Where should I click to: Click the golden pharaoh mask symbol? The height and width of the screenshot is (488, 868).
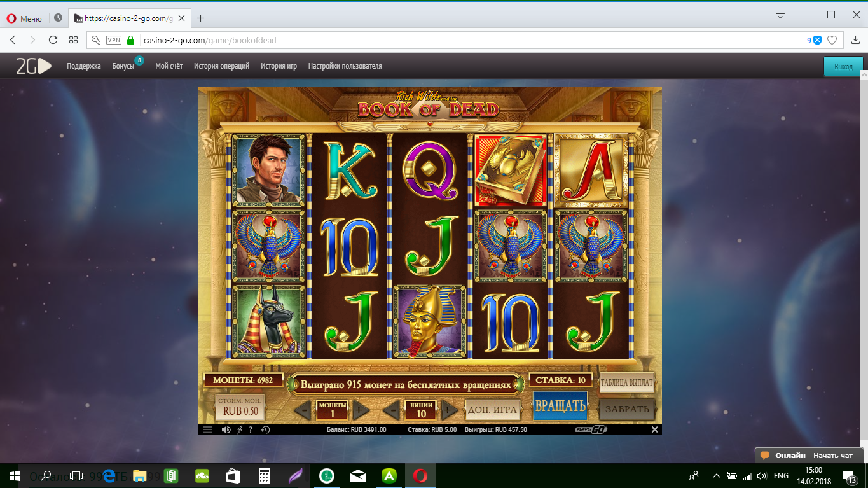pyautogui.click(x=431, y=321)
